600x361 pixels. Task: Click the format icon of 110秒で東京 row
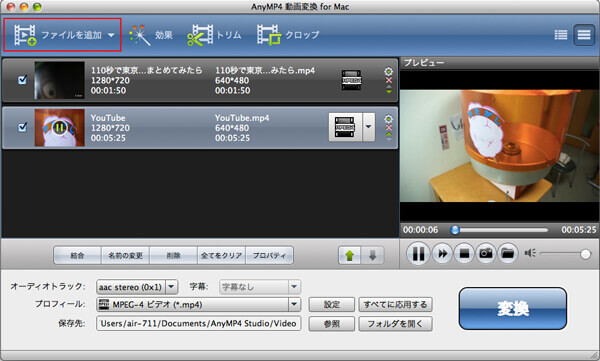click(x=351, y=80)
